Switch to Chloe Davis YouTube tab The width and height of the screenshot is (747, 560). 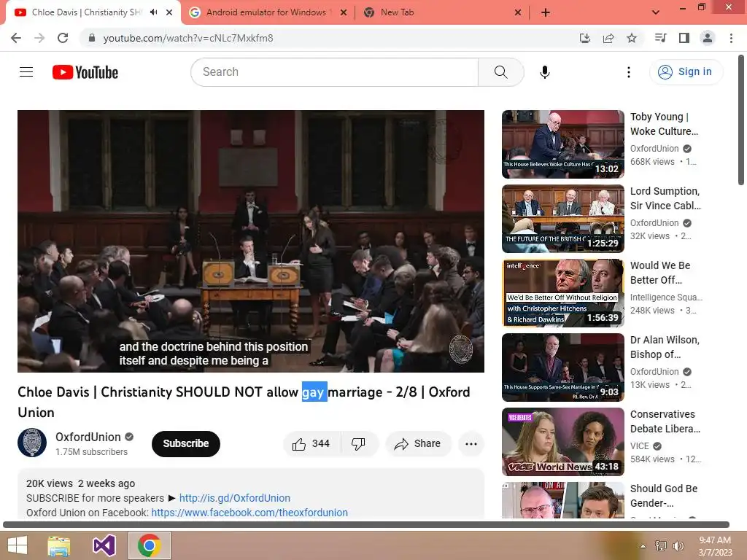87,12
